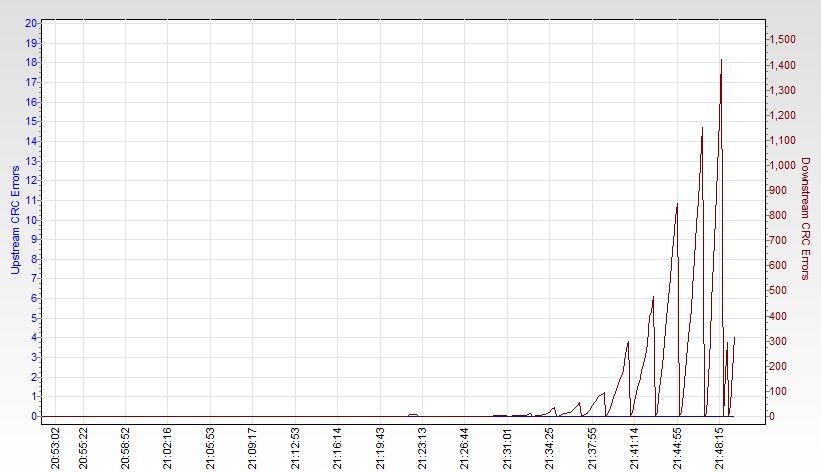Click the 1,400 downstream axis value
The height and width of the screenshot is (472, 821).
tap(782, 65)
